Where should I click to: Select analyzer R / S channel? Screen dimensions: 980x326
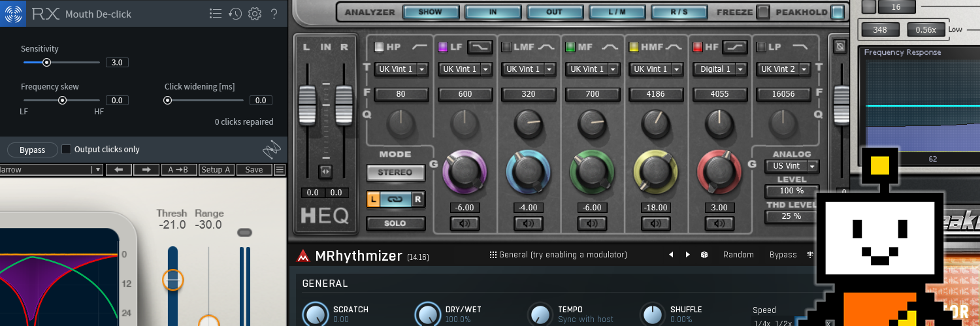(x=679, y=12)
